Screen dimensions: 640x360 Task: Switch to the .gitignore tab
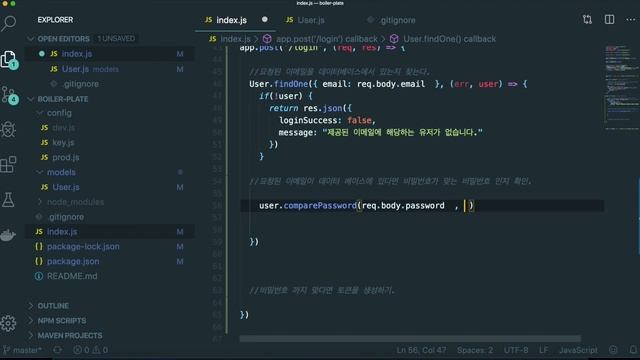tap(391, 20)
